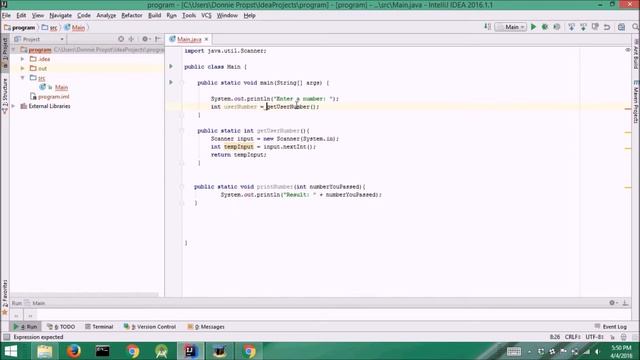Click the Revert undo arrow icon

pos(607,27)
